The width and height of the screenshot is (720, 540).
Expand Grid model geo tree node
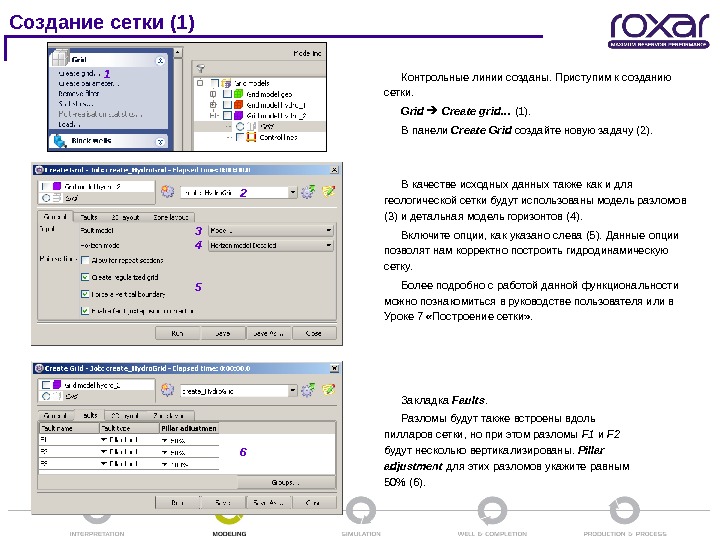point(213,94)
